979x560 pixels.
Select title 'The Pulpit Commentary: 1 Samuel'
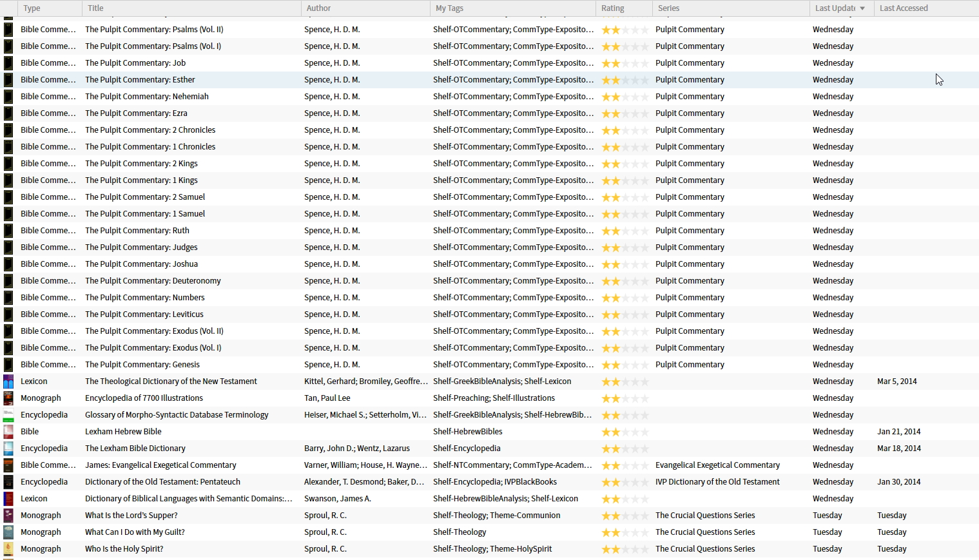145,214
